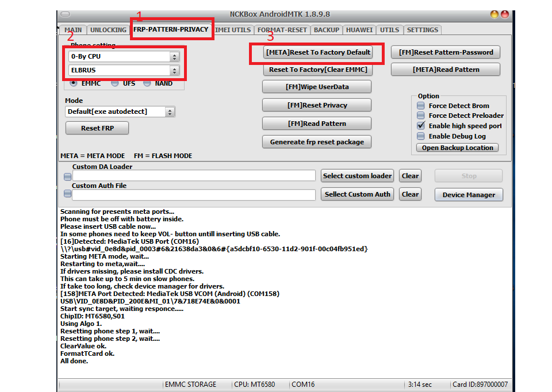
Task: Click the 'Using Algo 1.' log line
Action: tap(81, 324)
